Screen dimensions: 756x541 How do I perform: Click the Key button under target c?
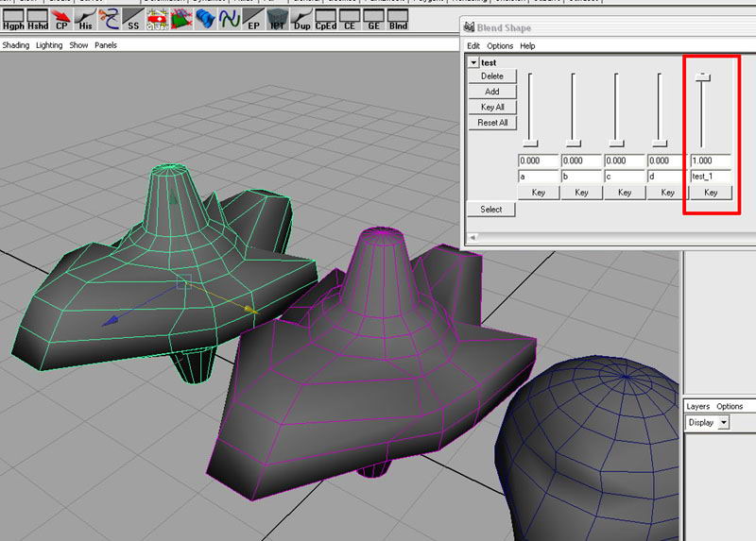click(x=625, y=193)
